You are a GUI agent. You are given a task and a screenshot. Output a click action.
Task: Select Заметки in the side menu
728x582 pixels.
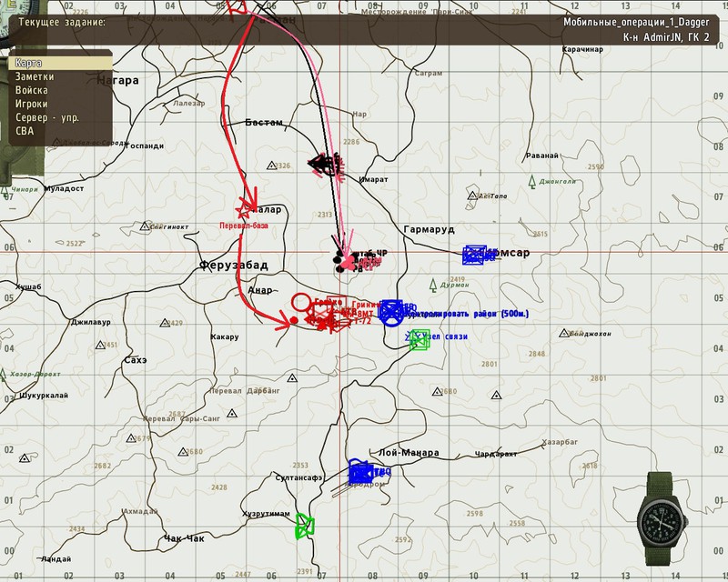point(34,77)
